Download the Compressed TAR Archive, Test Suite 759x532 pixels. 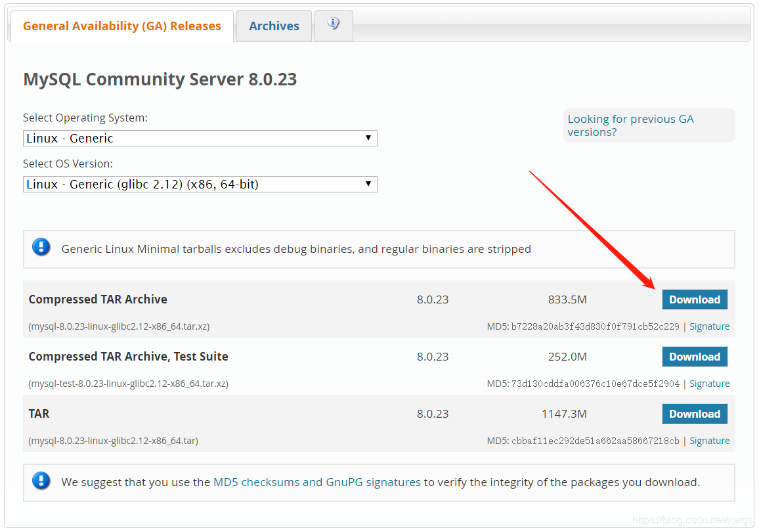(695, 357)
